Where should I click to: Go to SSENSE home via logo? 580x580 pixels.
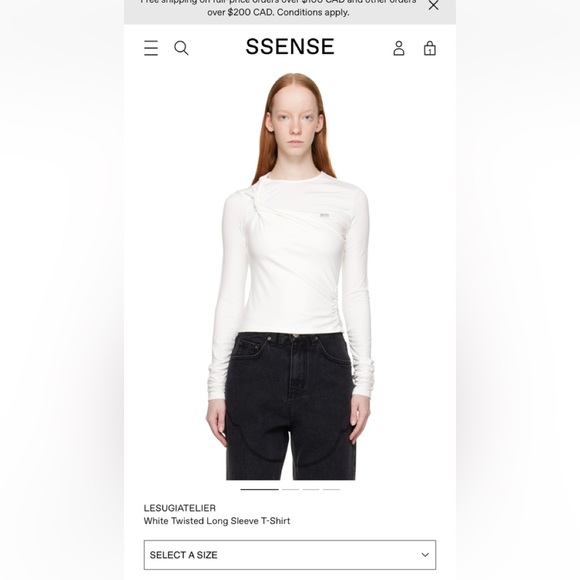pyautogui.click(x=290, y=47)
